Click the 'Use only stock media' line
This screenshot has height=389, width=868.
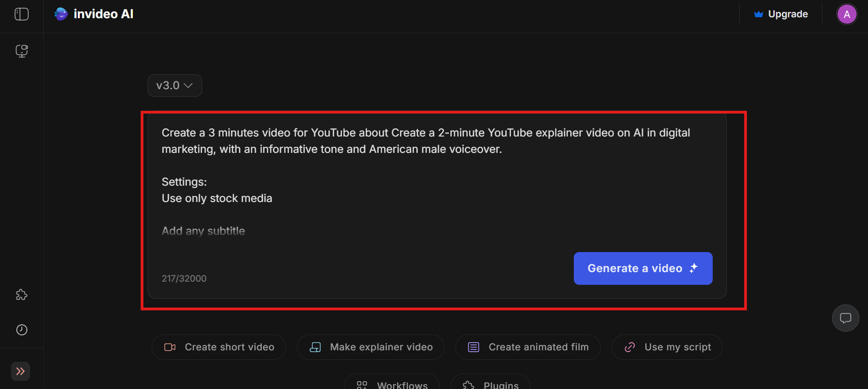click(217, 198)
